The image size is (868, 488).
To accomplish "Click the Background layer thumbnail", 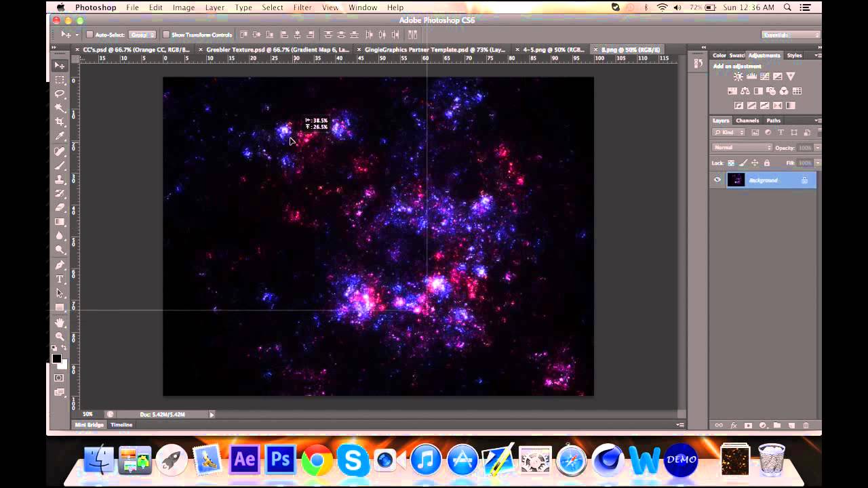I will (x=736, y=180).
